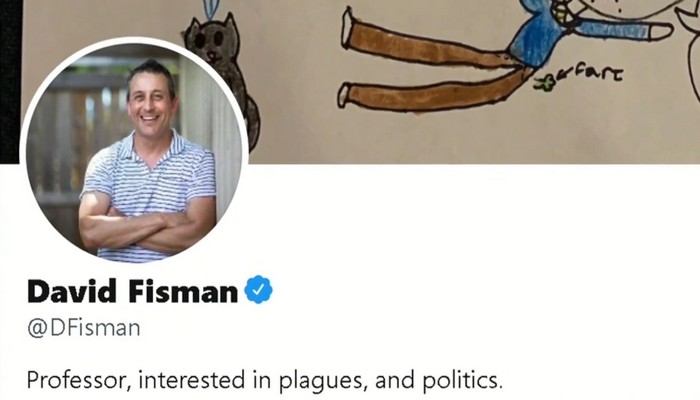Click the black strip left of banner

point(10,82)
